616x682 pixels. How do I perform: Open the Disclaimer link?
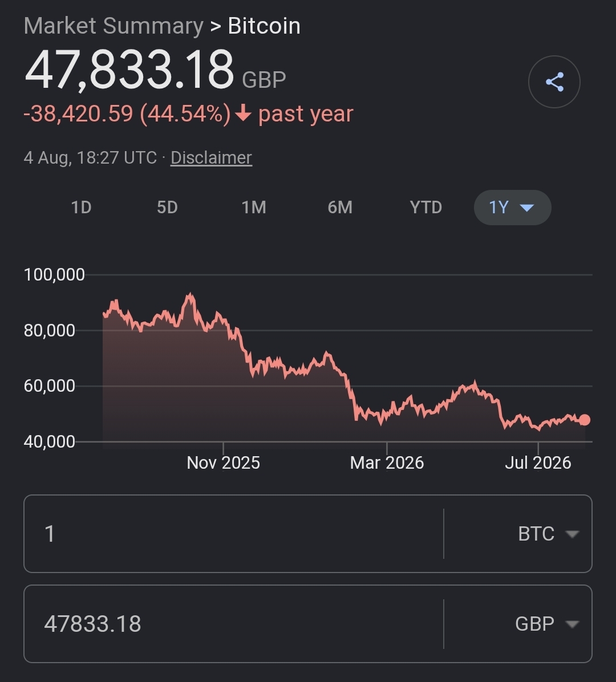pos(211,157)
